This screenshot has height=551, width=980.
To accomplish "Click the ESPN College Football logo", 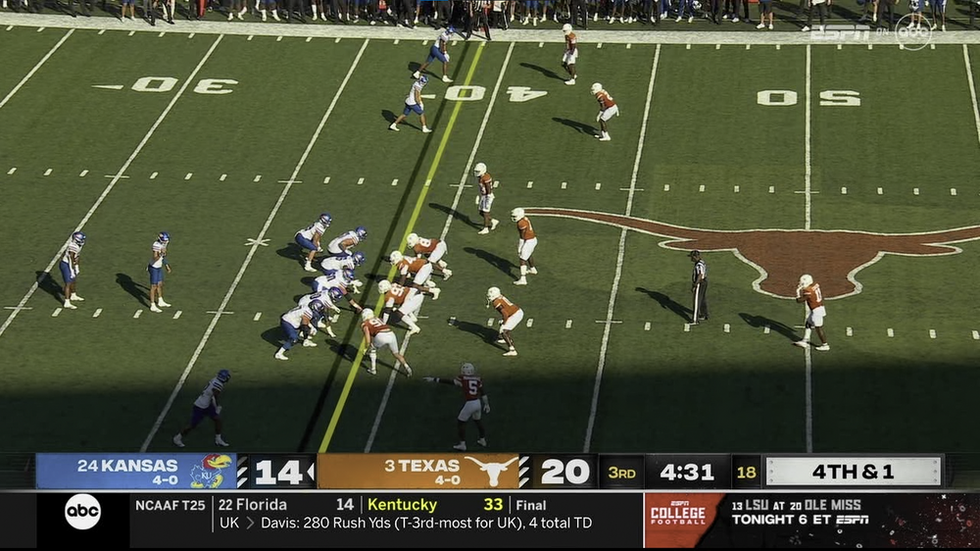I will coord(677,514).
